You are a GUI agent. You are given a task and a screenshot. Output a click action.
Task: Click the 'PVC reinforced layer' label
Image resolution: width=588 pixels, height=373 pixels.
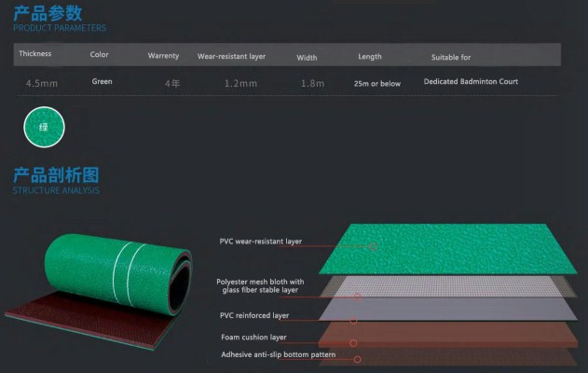coord(253,316)
